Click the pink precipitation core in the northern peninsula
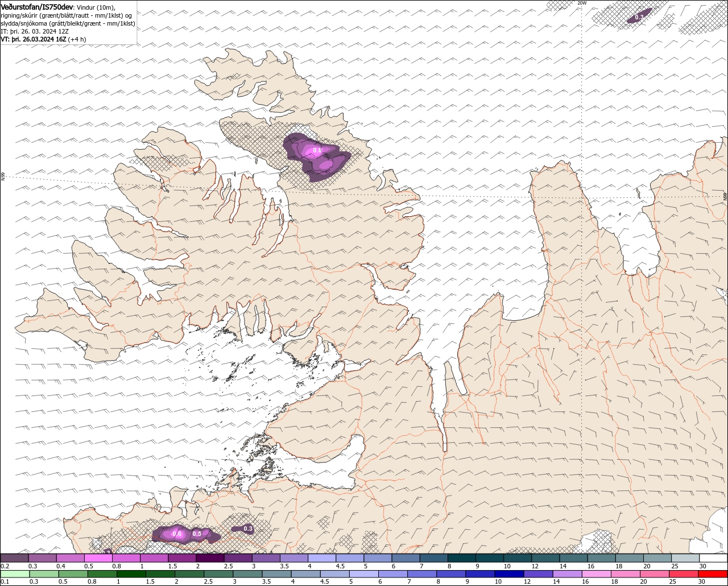728x586 pixels. 313,151
